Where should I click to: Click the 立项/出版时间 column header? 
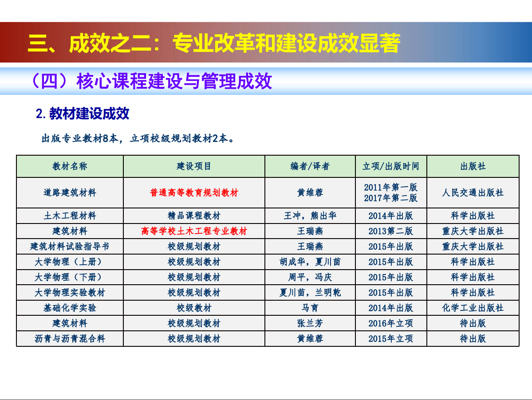pyautogui.click(x=390, y=166)
